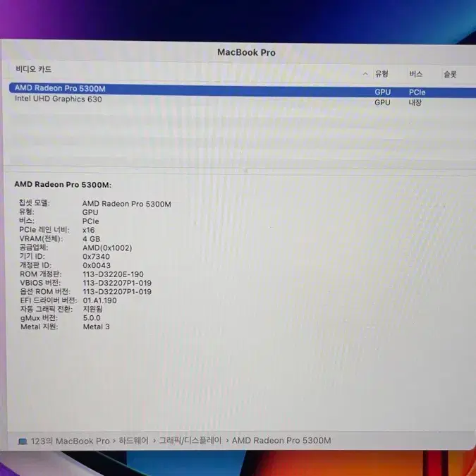
Task: Click the gMux version value 5.0.0
Action: click(92, 318)
